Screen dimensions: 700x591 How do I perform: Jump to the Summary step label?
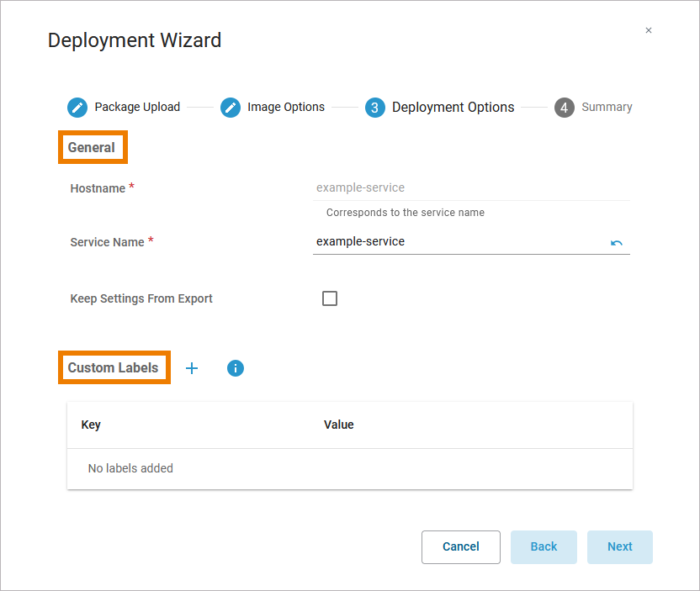pos(607,107)
